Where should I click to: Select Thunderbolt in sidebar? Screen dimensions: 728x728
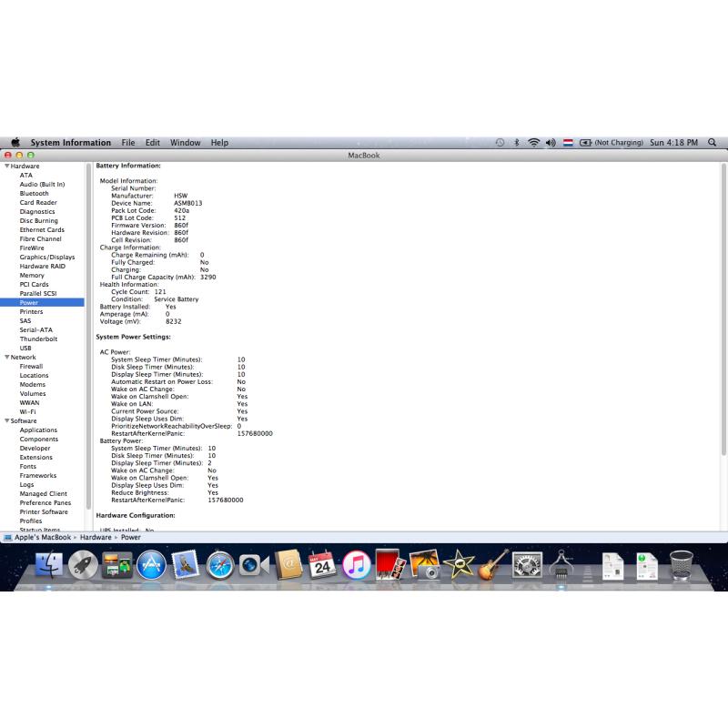38,339
